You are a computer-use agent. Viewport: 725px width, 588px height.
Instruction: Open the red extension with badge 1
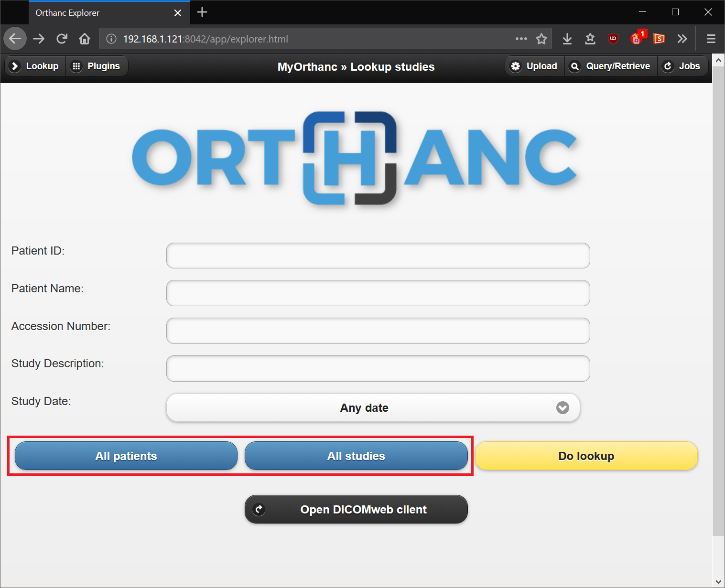(x=637, y=38)
